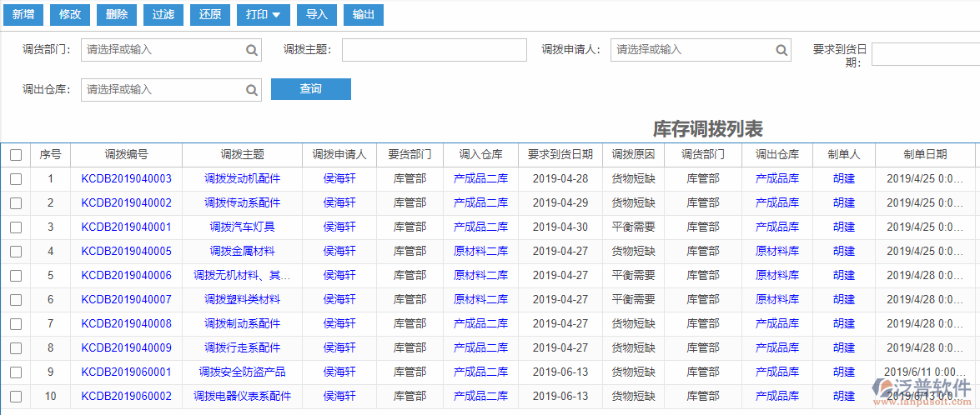
Task: Click the search icon in 调货部门 field
Action: tap(252, 50)
